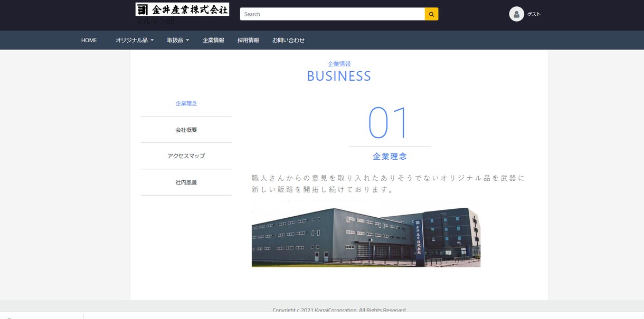Select 社内風景 in the sidebar
This screenshot has height=319, width=644.
point(186,182)
